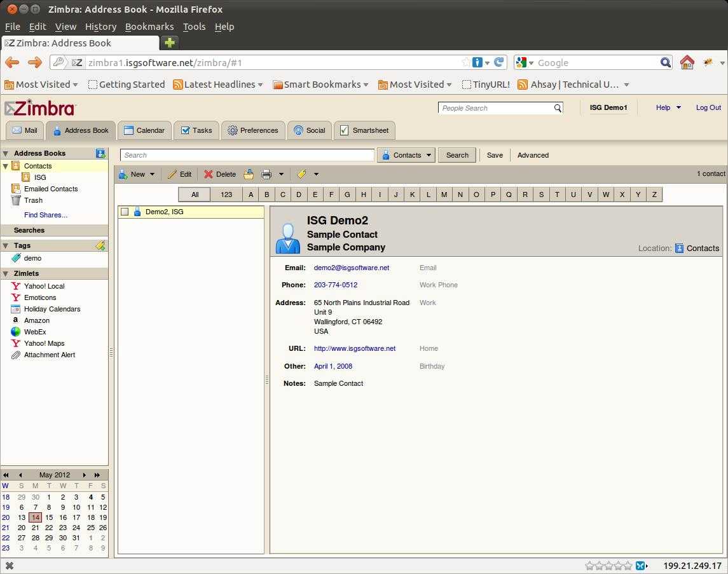Screen dimensions: 728x574
Task: Open the Firefox File menu
Action: click(13, 27)
